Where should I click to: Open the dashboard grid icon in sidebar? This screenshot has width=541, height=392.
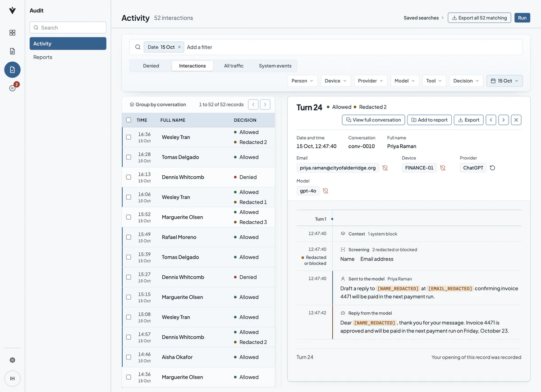coord(12,32)
